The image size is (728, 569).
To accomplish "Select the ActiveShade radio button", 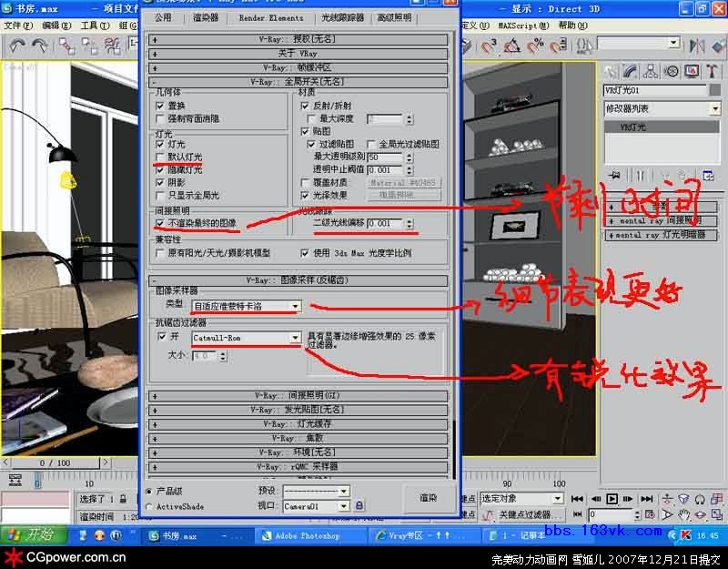I will [x=149, y=506].
